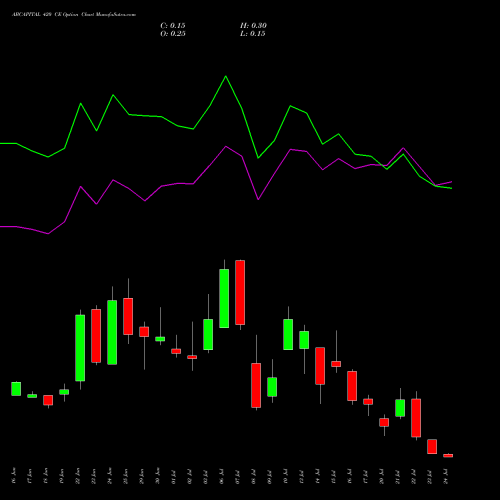Click the '24 Jul' date axis label
This screenshot has height=500, width=500.
[446, 476]
